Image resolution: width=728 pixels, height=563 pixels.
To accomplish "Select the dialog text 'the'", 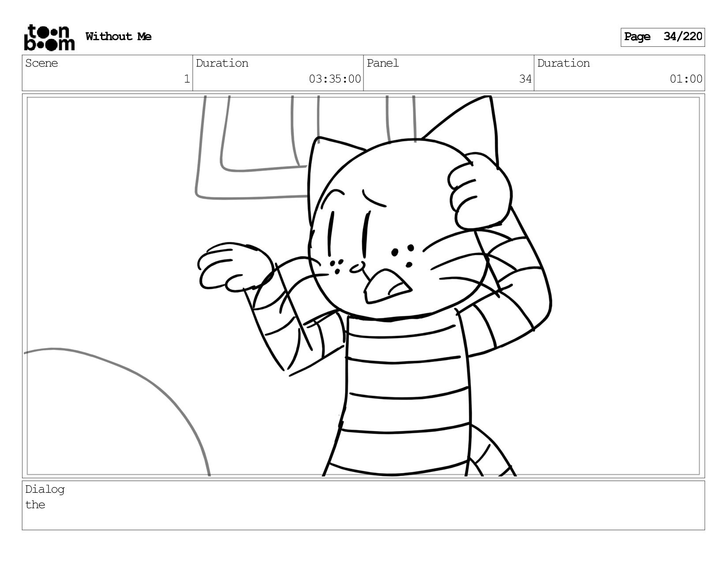I will (x=35, y=505).
